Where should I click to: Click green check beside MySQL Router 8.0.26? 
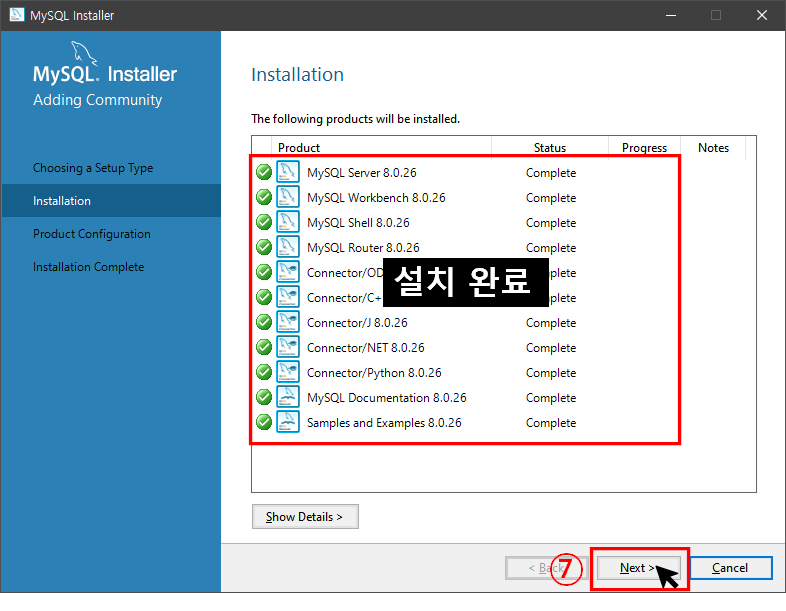(x=264, y=247)
